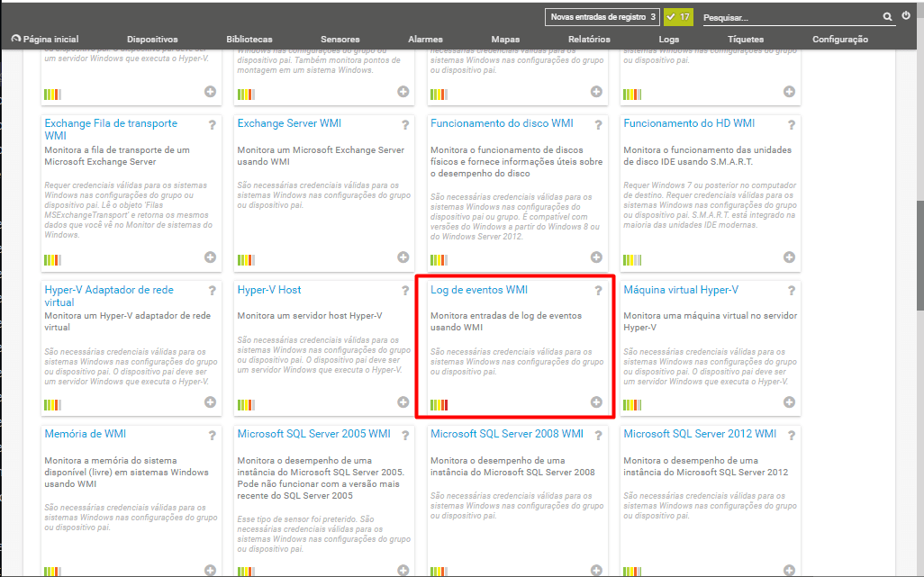Open Memória de WMI sensor link

click(85, 434)
